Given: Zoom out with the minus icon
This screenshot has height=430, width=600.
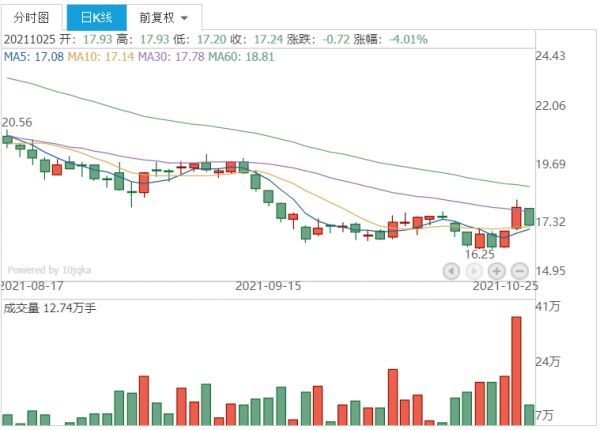Looking at the screenshot, I should tap(520, 270).
